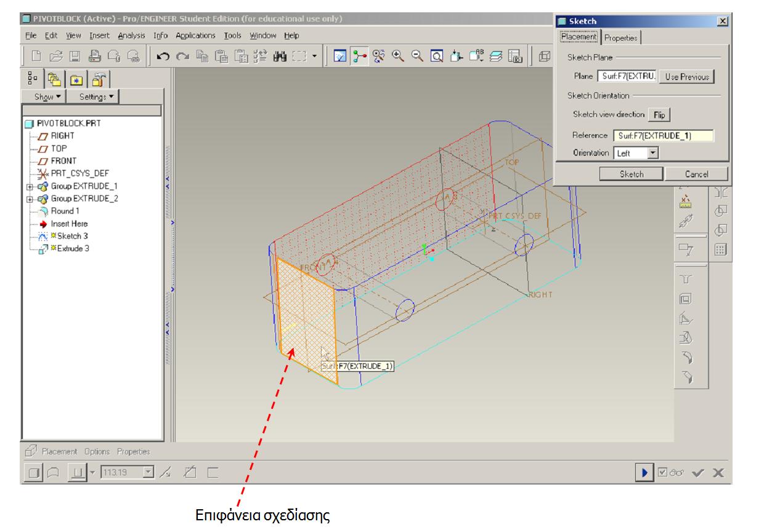Create a new file with the New icon
772x532 pixels.
pyautogui.click(x=36, y=57)
